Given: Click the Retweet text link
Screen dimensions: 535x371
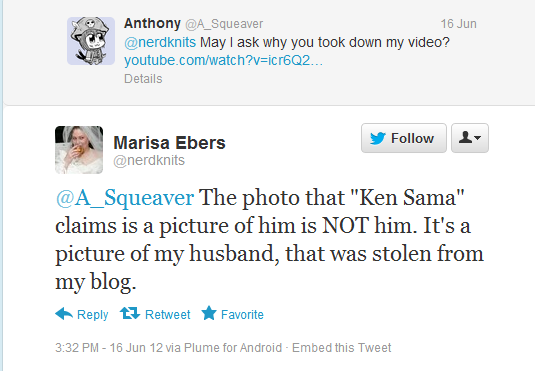Looking at the screenshot, I should point(168,314).
